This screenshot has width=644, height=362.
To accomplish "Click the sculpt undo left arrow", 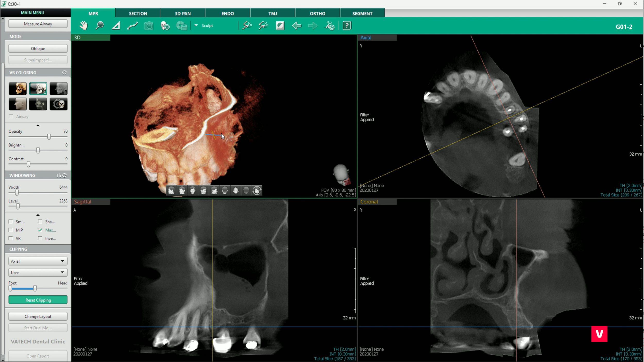I will (296, 25).
